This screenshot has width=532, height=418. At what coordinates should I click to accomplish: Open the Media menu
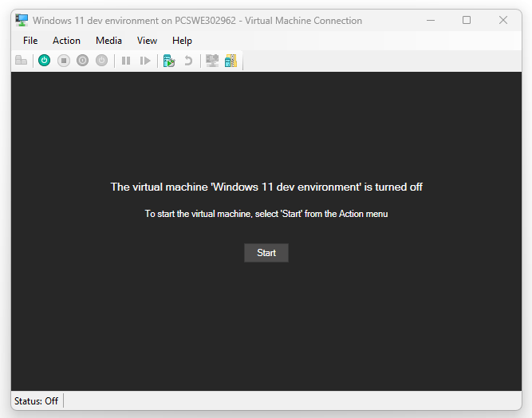click(x=108, y=41)
